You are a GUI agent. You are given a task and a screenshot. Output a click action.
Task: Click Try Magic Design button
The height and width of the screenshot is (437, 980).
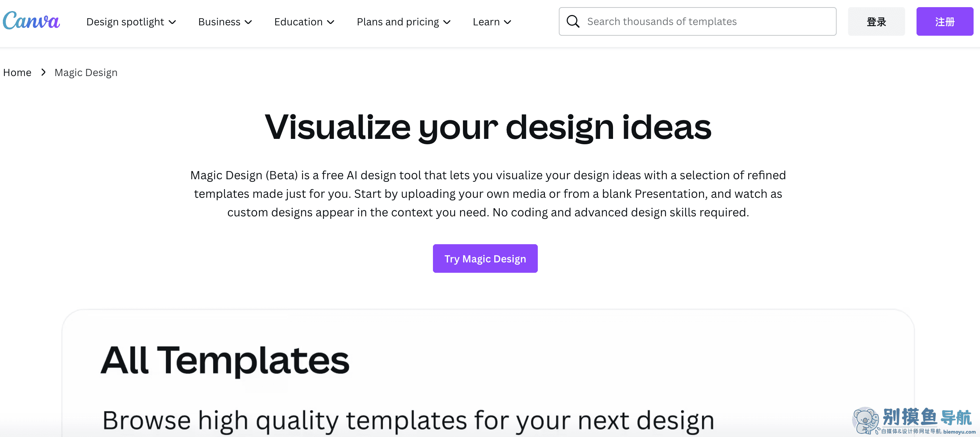pyautogui.click(x=485, y=258)
